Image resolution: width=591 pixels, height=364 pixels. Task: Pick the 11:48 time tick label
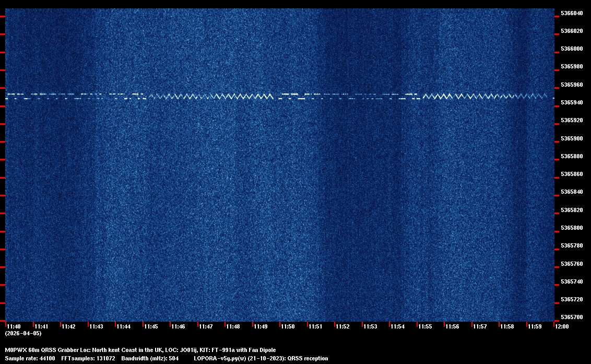pyautogui.click(x=233, y=326)
